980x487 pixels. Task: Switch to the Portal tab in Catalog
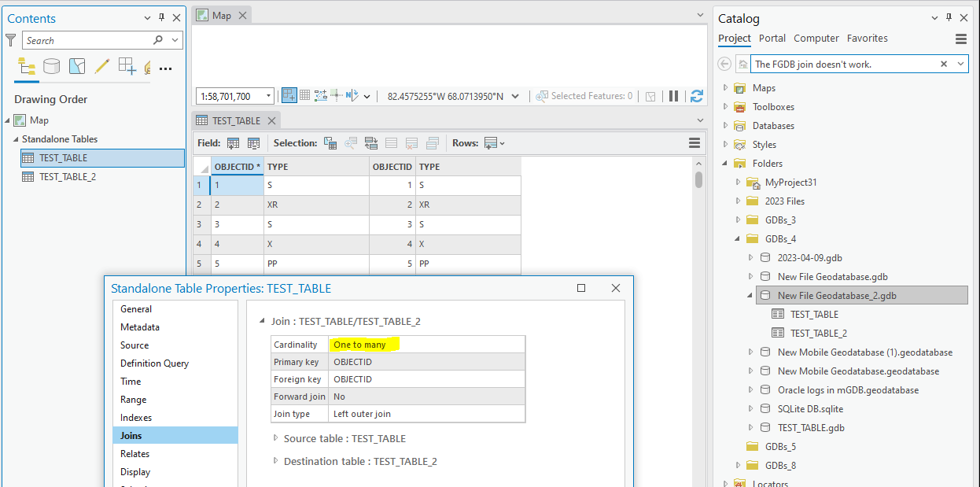tap(772, 38)
